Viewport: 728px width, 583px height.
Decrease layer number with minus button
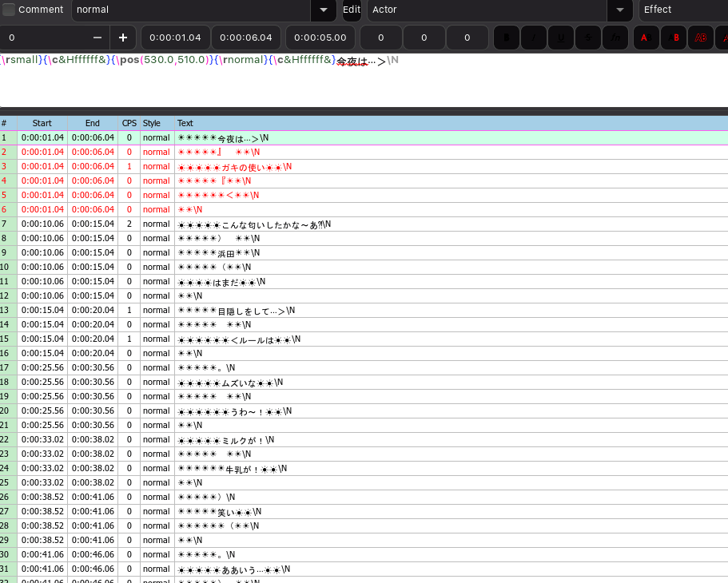[97, 38]
